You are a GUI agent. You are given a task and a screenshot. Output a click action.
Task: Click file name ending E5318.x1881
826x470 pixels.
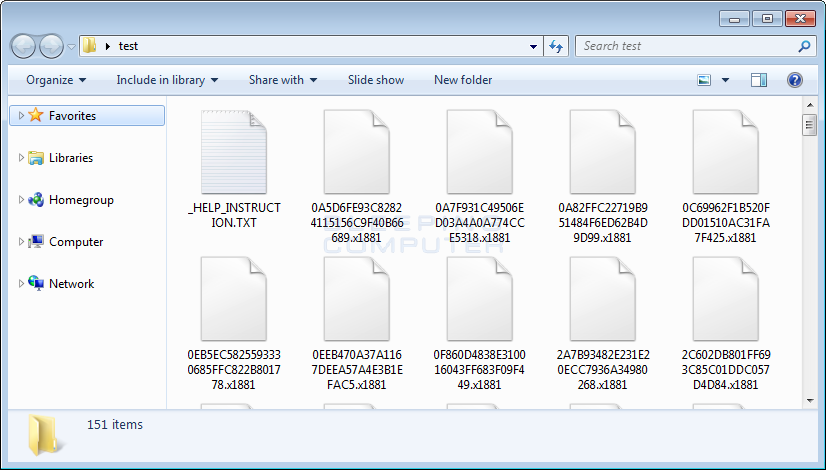[x=480, y=222]
